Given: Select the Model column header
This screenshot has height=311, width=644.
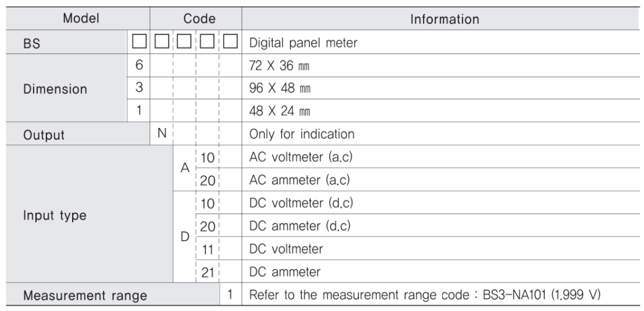Looking at the screenshot, I should point(81,19).
